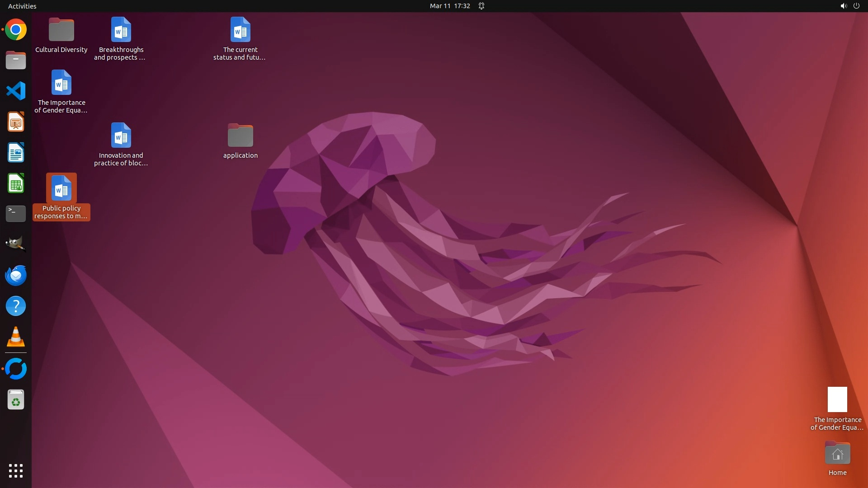Launch LibreOffice Writer from dock
This screenshot has width=868, height=488.
point(16,153)
